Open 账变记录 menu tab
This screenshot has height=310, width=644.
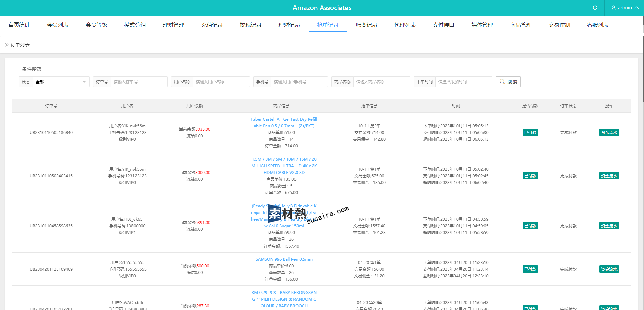(x=366, y=25)
